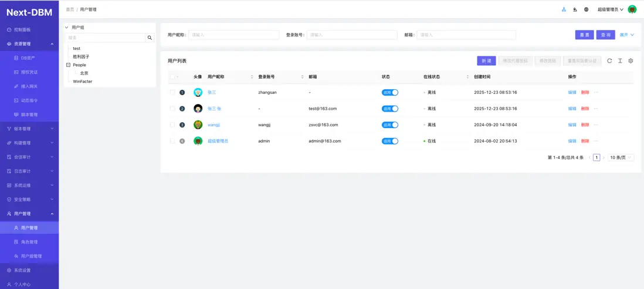The image size is (644, 289).
Task: Click the 授权凭证 icon in the sidebar
Action: (x=16, y=72)
